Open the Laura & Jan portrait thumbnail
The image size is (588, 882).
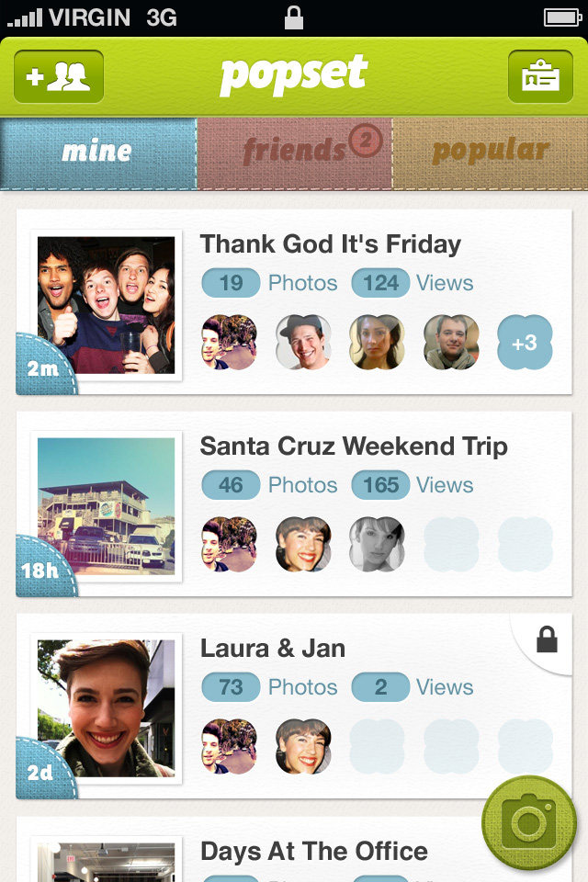(x=106, y=709)
